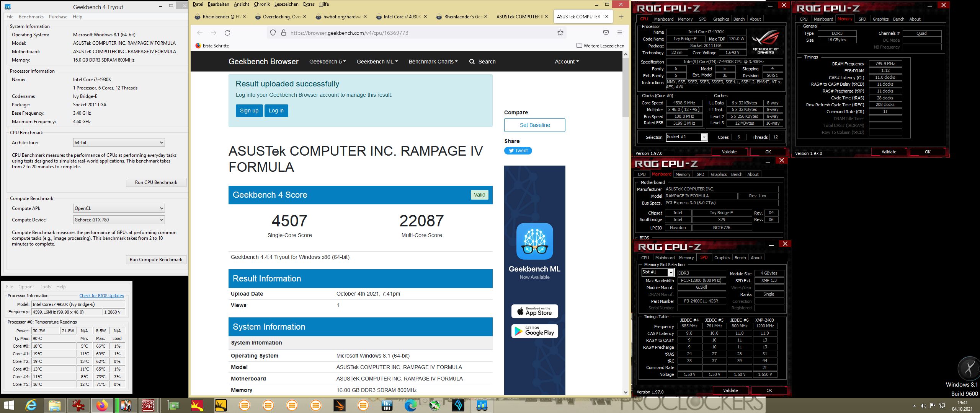Click the green circuit card taskbar icon

[x=173, y=405]
